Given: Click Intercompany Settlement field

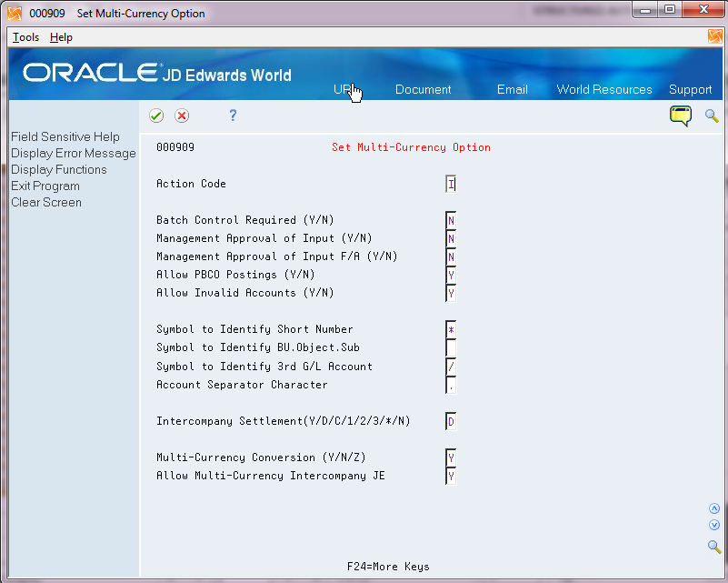Looking at the screenshot, I should coord(451,421).
